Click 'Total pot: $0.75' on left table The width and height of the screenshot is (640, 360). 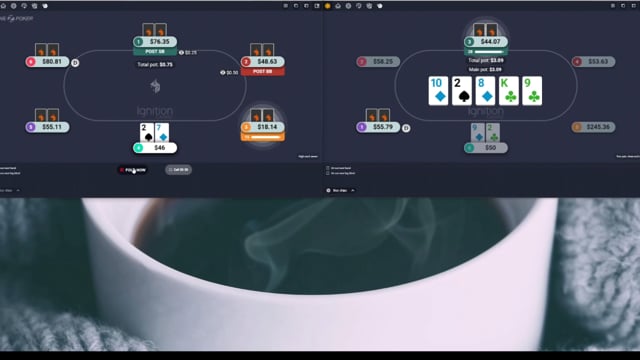[x=155, y=64]
